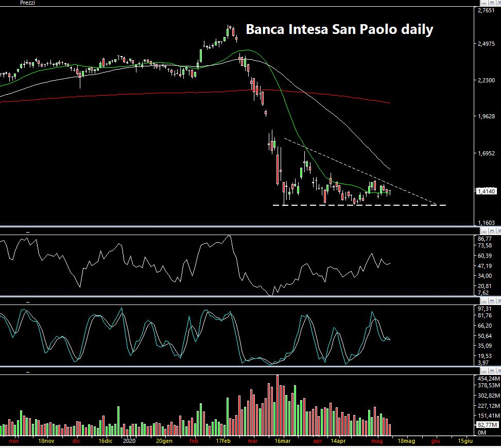Open the ellipsis label of the stochastic panel
Screen dimensions: 501x448
(x=28, y=302)
